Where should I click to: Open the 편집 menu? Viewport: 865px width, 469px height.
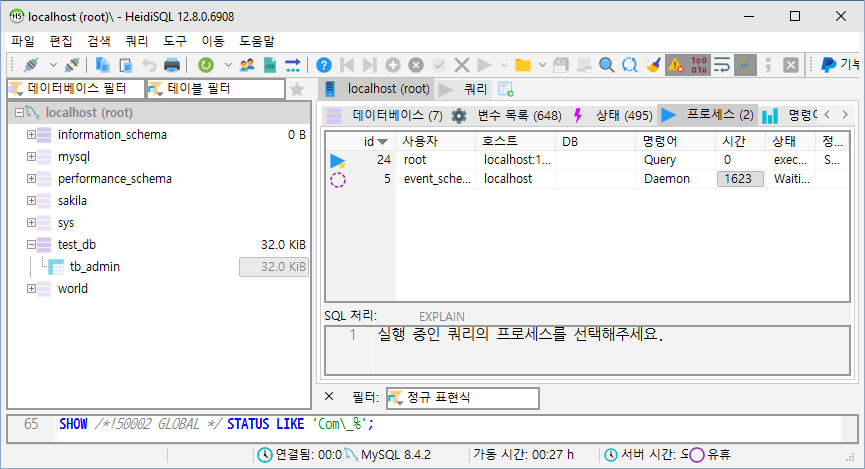pyautogui.click(x=61, y=41)
